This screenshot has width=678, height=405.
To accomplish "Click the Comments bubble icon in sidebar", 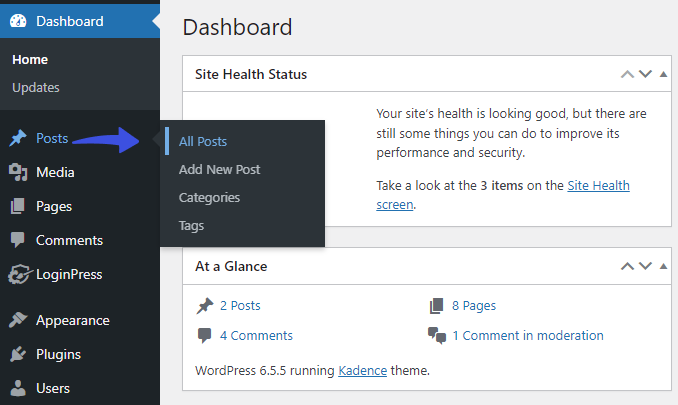I will [18, 240].
